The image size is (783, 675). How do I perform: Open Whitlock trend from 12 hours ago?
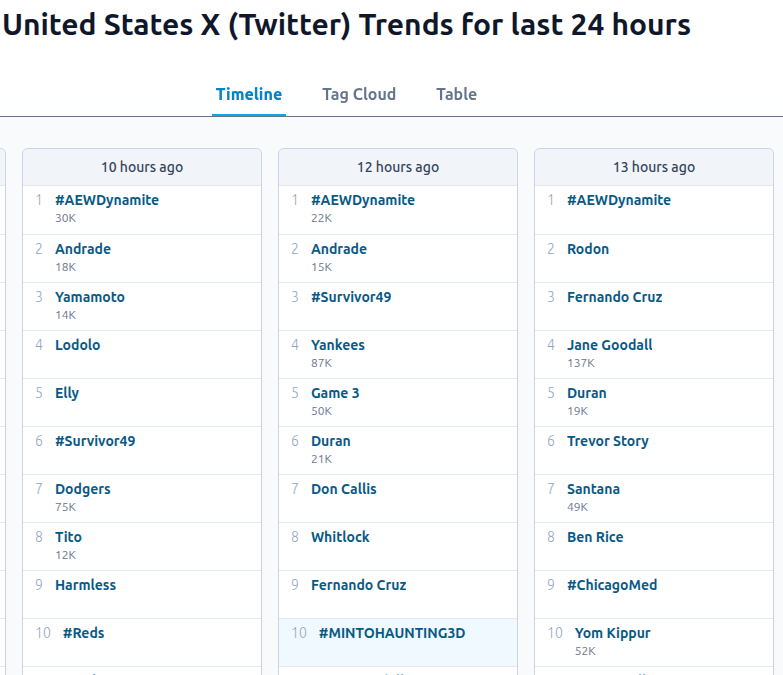[340, 537]
